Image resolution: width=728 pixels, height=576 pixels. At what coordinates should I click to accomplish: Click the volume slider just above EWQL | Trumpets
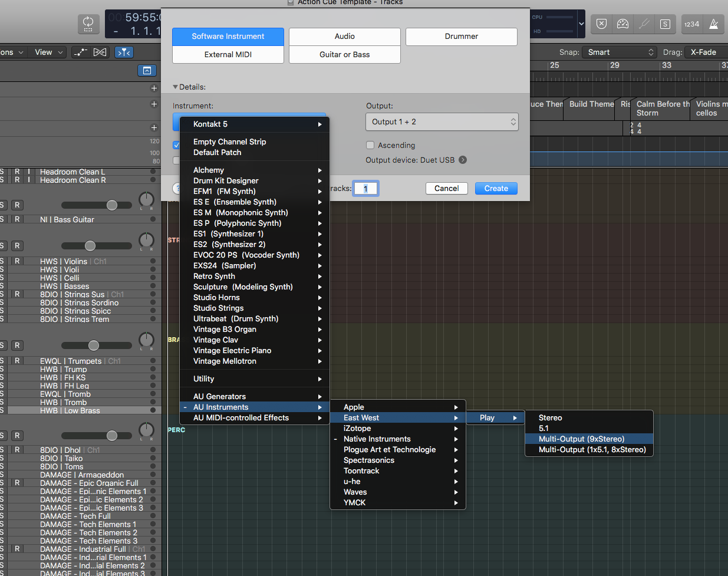tap(97, 345)
